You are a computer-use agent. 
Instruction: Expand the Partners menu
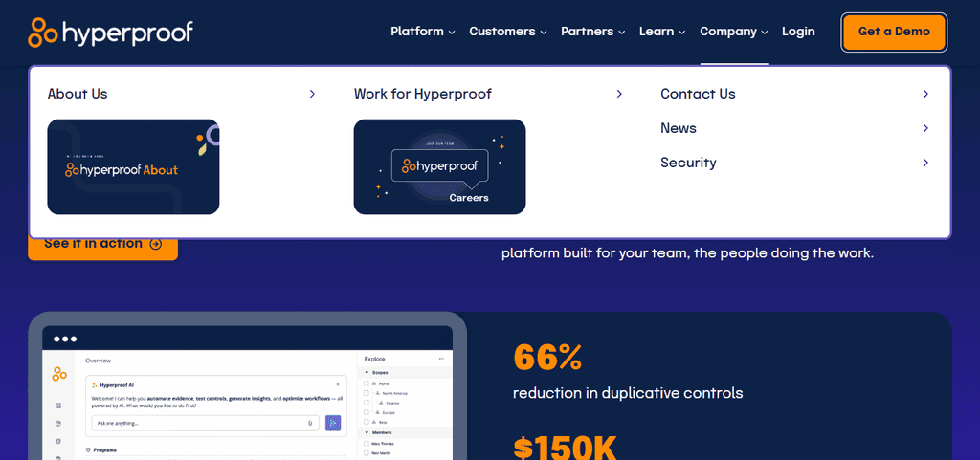(593, 32)
